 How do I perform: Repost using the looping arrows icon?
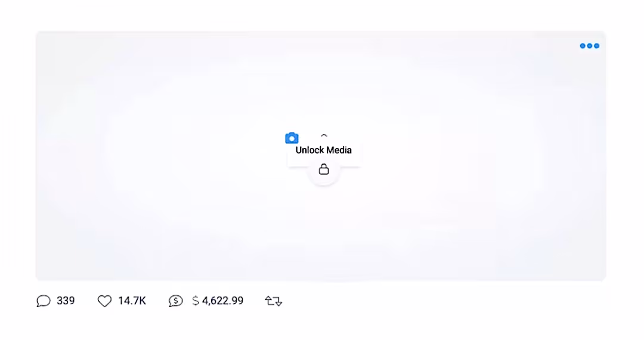273,301
